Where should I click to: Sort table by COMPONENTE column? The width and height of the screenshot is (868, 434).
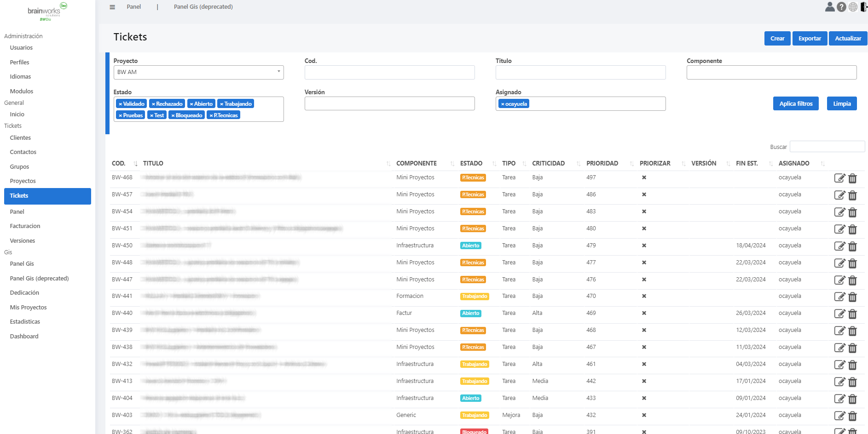click(x=425, y=163)
